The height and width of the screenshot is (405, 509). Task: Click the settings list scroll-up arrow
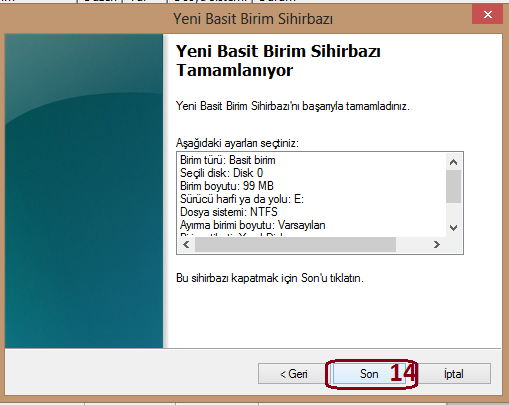(x=453, y=162)
